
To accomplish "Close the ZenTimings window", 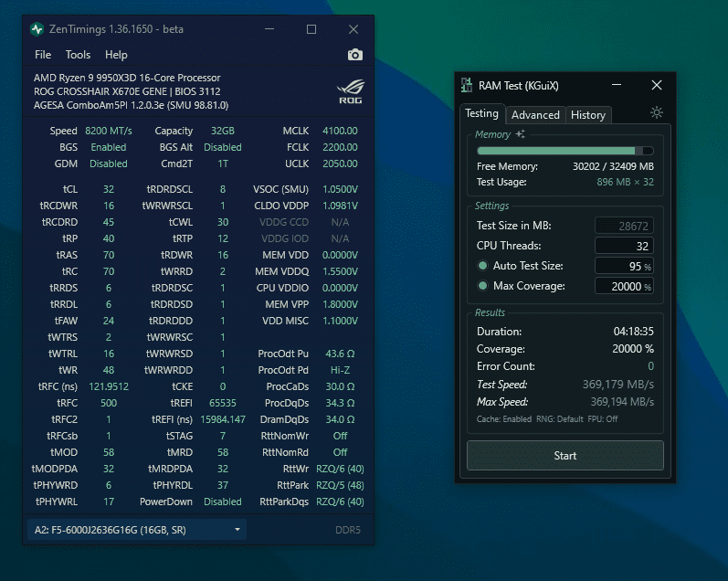I will tap(353, 29).
